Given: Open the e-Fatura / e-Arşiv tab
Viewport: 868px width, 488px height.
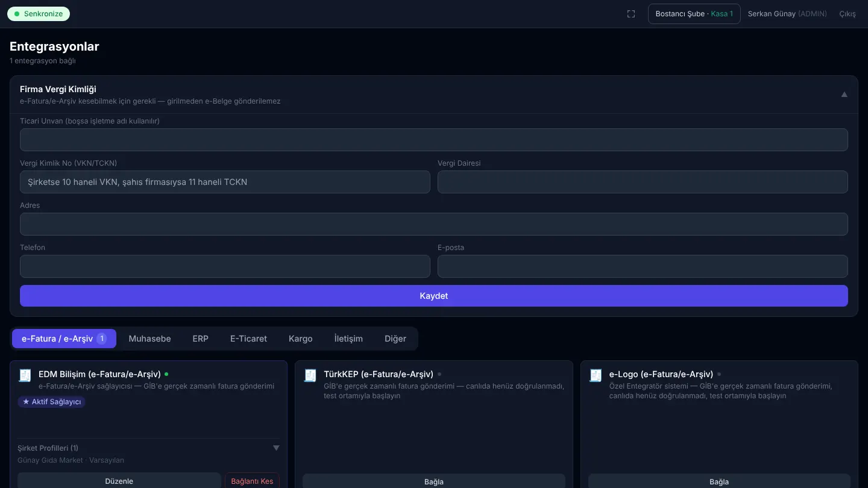Looking at the screenshot, I should pos(64,339).
